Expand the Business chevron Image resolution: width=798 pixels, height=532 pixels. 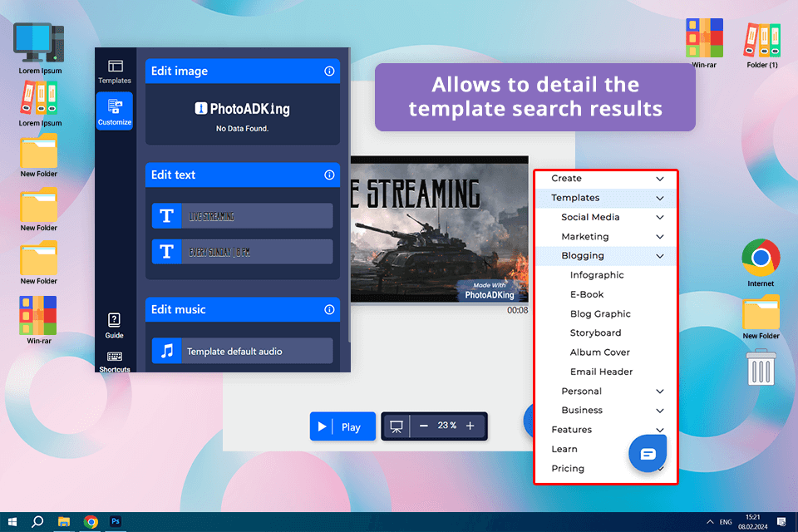[659, 411]
